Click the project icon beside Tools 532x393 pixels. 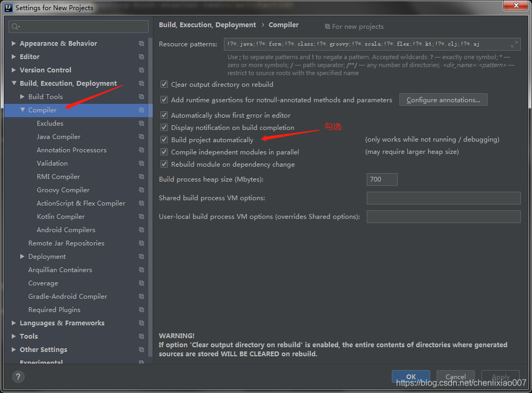[141, 337]
